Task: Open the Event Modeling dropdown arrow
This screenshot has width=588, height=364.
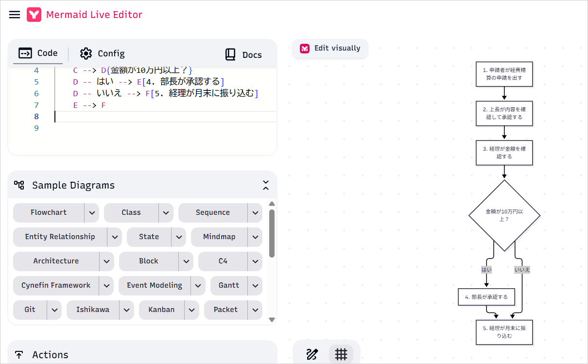Action: coord(198,285)
